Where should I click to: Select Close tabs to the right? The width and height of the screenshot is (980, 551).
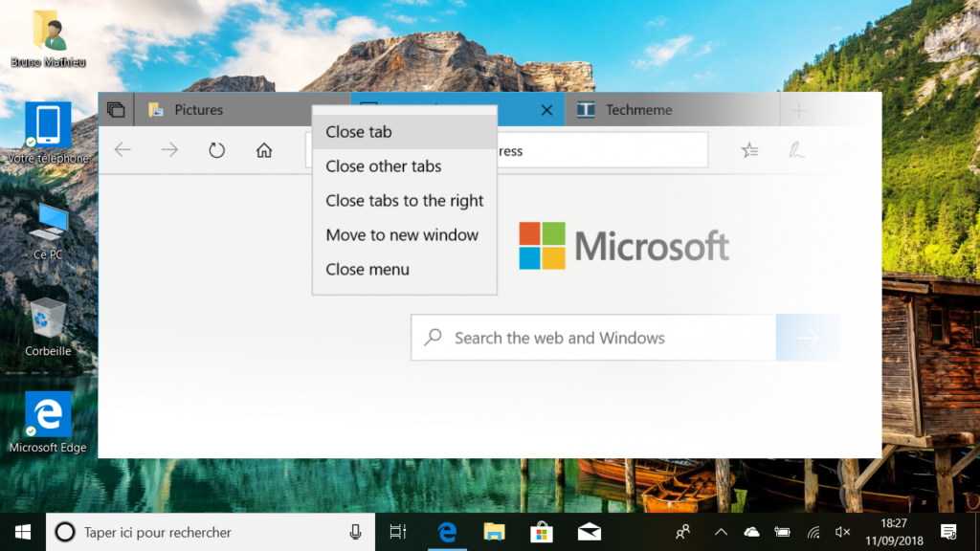[x=405, y=201]
